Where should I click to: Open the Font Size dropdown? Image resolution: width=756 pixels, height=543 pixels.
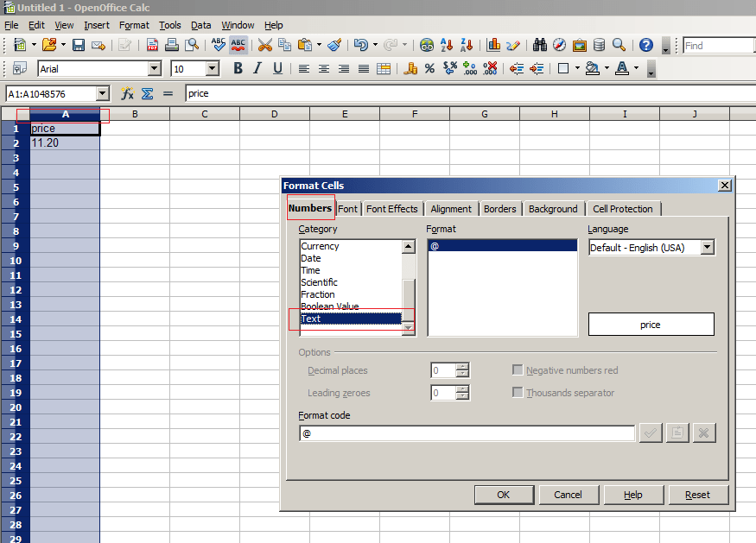[x=213, y=68]
